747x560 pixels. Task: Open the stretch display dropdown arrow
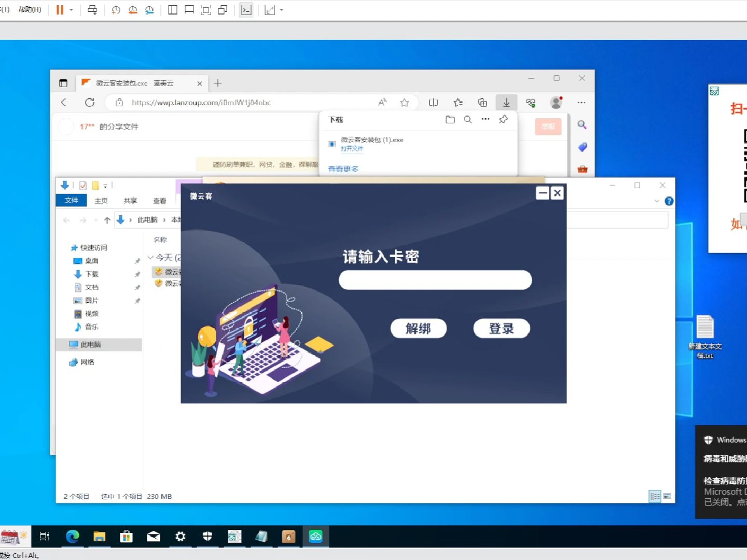tap(282, 10)
